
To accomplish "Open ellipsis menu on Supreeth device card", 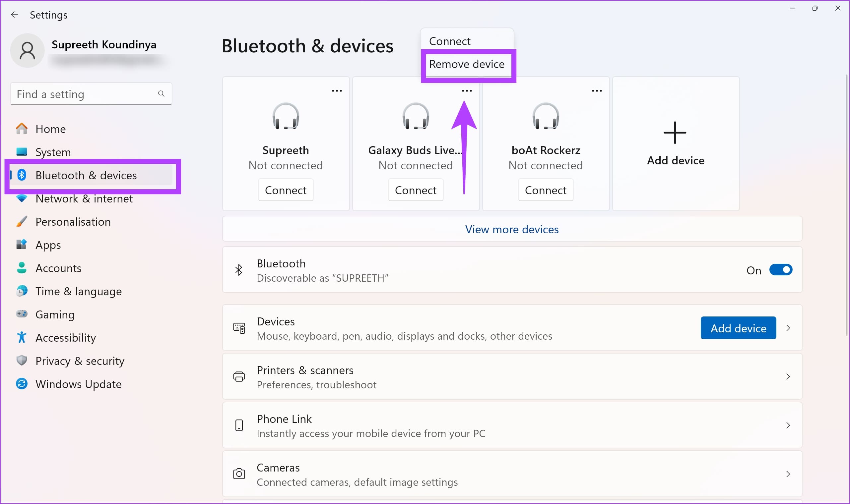I will [337, 90].
